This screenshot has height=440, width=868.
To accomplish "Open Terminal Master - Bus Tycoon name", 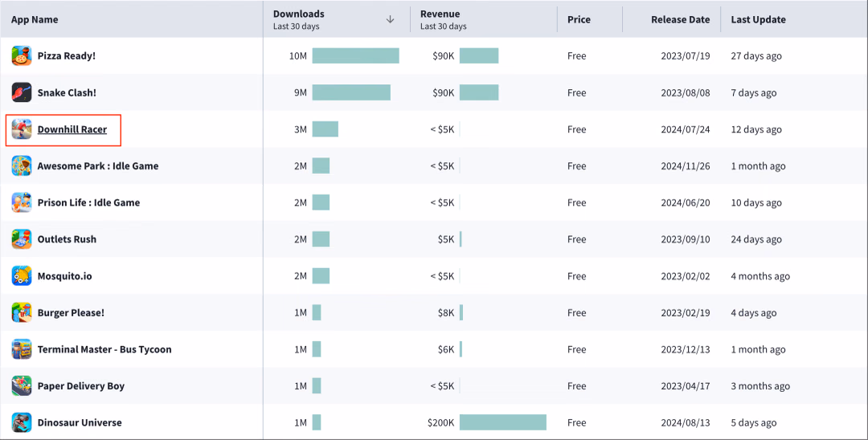I will tap(104, 349).
